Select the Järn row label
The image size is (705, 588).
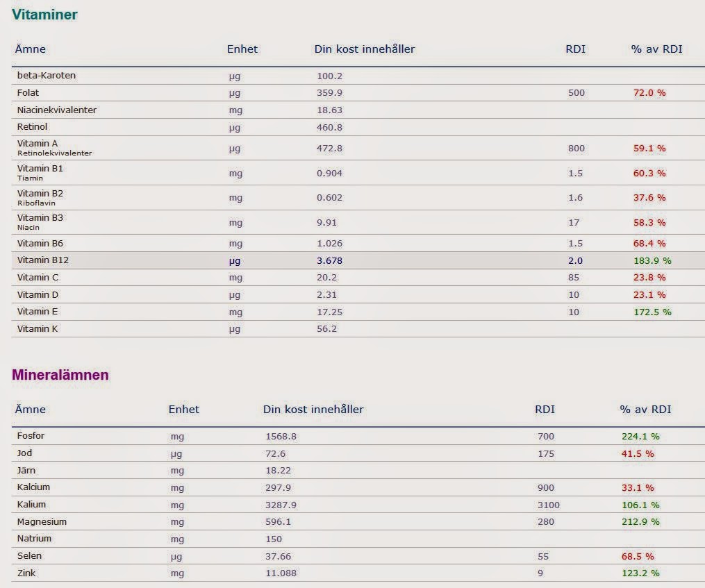tap(26, 470)
